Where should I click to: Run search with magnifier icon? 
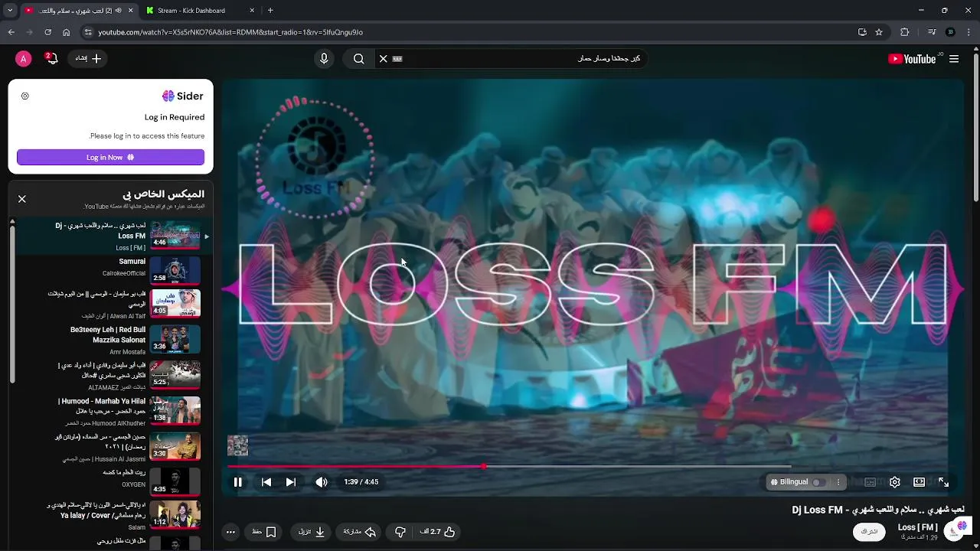[x=358, y=59]
